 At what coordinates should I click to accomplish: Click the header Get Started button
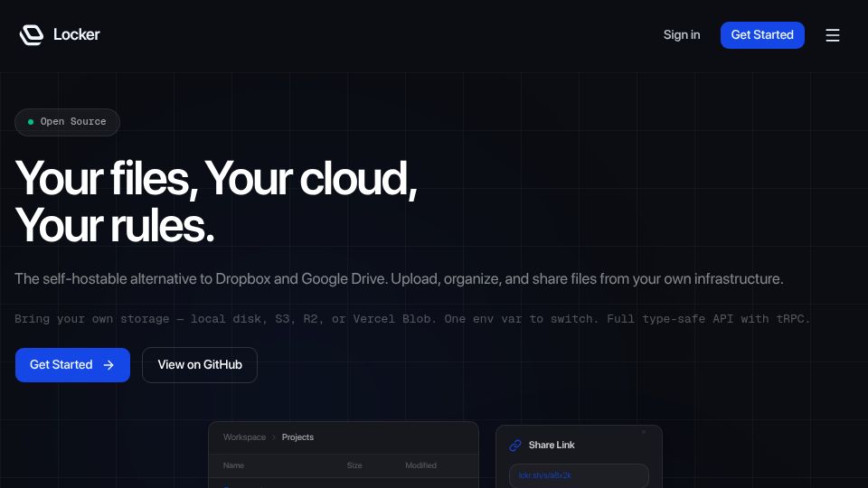click(762, 35)
